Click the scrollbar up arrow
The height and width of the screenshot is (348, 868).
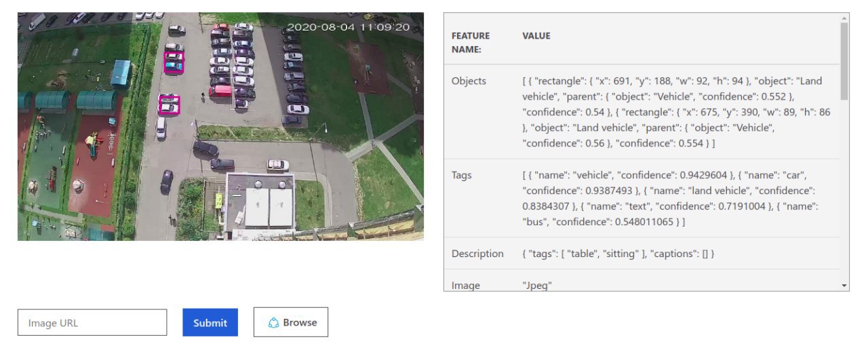pyautogui.click(x=844, y=17)
